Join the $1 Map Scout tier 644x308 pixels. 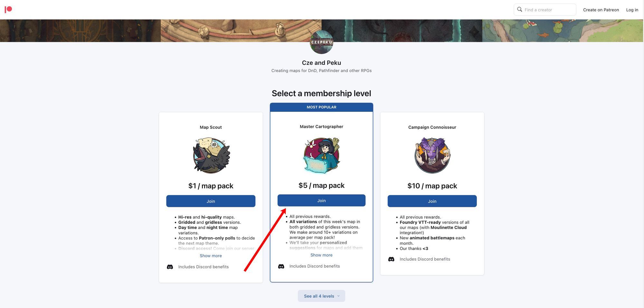211,201
